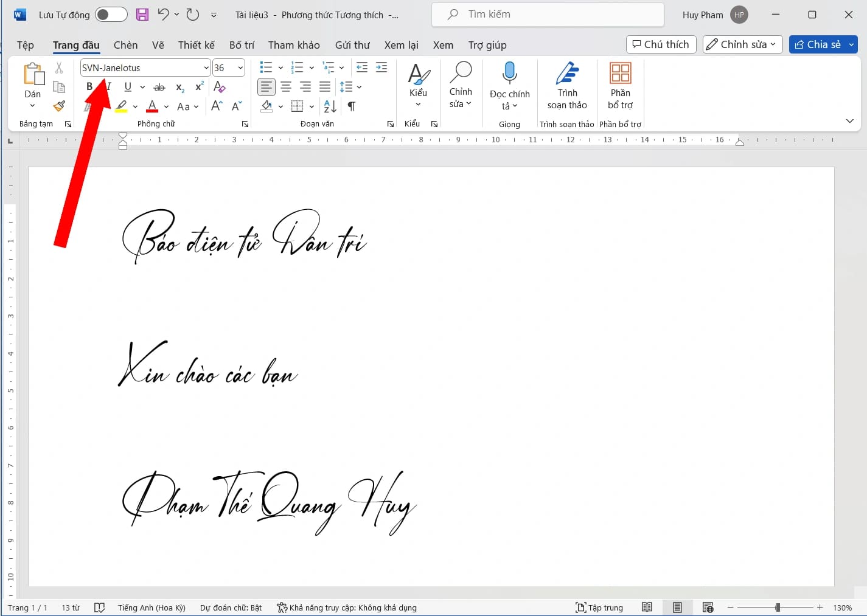Adjust the zoom slider handle
Image resolution: width=867 pixels, height=616 pixels.
point(778,607)
